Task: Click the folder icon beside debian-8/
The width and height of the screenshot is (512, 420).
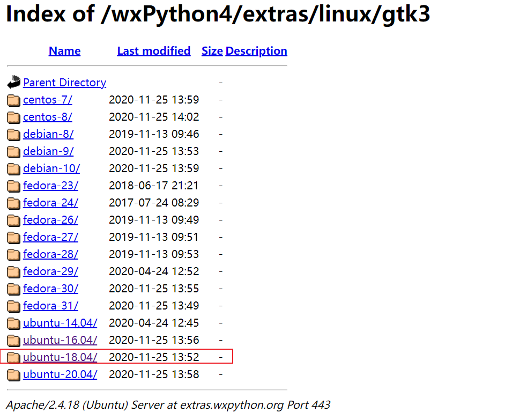Action: tap(14, 134)
